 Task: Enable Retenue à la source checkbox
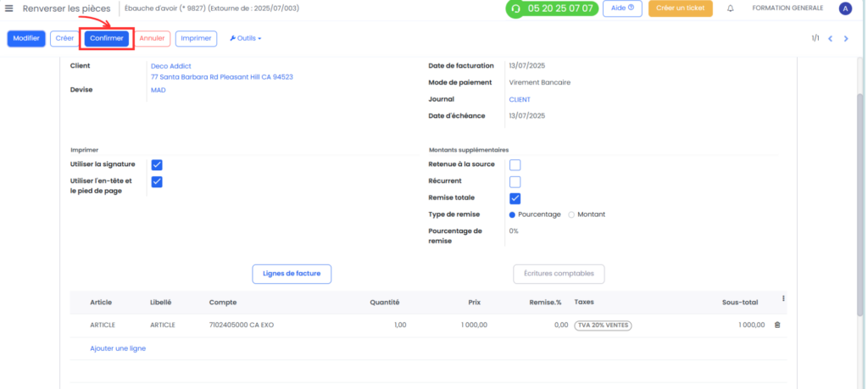515,165
